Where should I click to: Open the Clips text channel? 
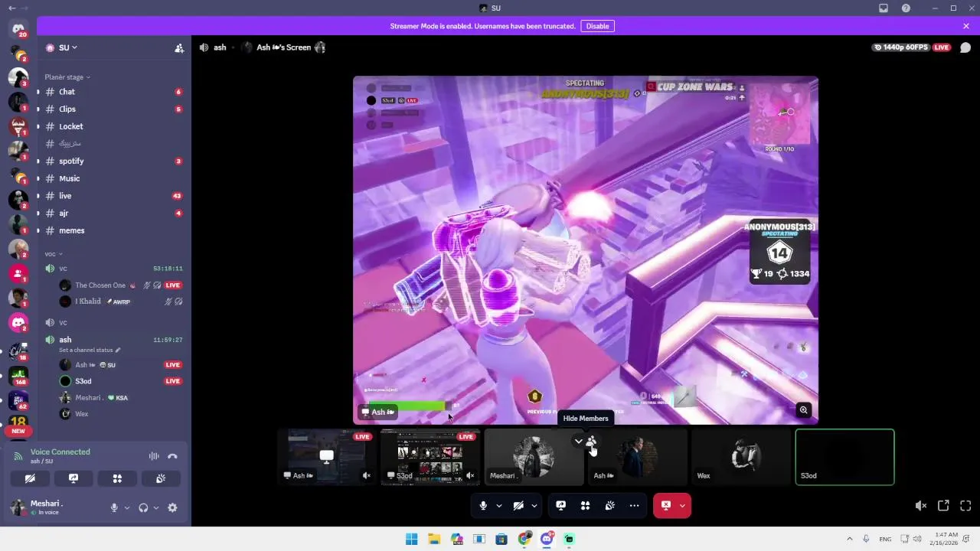(x=113, y=109)
